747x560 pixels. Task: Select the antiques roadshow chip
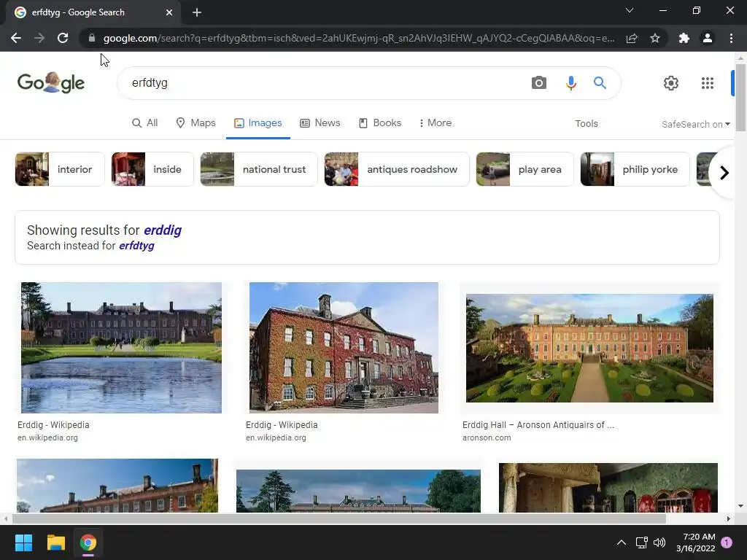pos(397,169)
